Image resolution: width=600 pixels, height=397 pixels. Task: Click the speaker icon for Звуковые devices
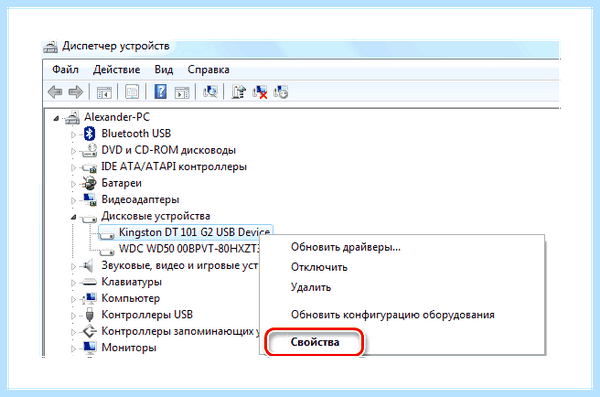click(88, 265)
